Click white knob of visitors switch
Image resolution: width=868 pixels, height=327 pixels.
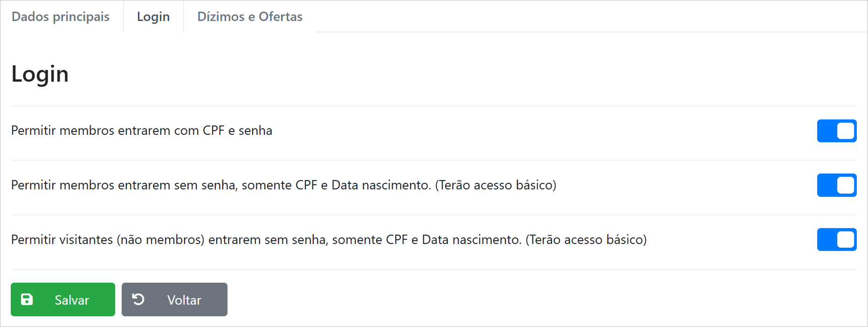(846, 240)
